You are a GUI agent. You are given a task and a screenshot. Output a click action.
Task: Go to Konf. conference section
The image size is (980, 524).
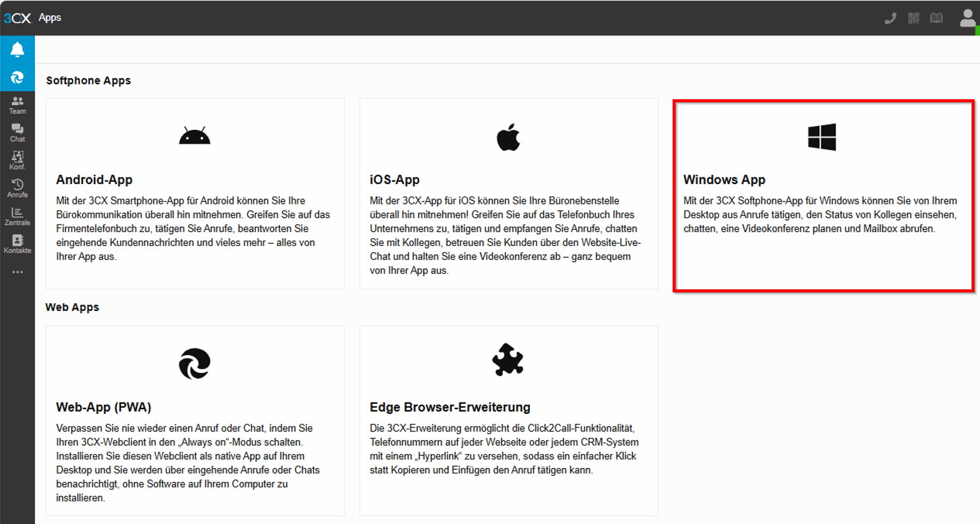(17, 161)
